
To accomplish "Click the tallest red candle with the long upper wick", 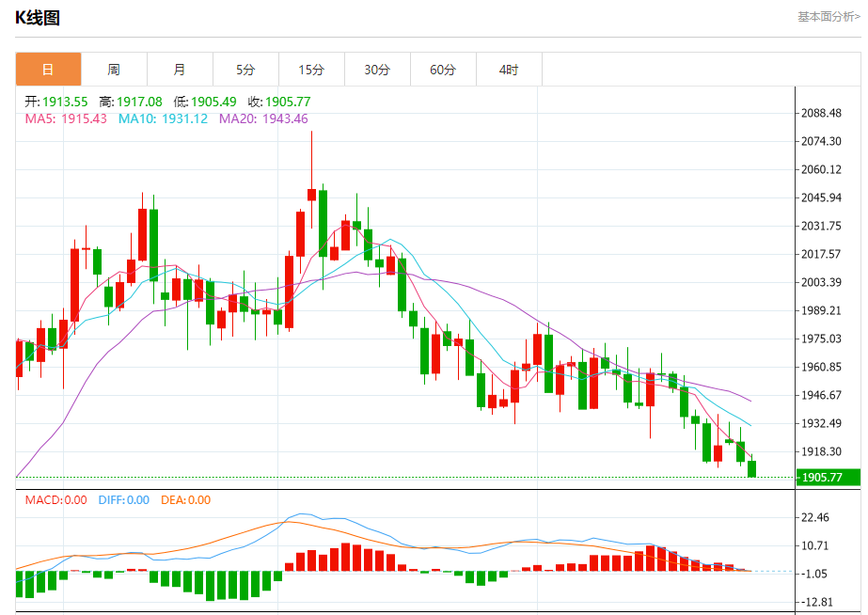I will [311, 195].
